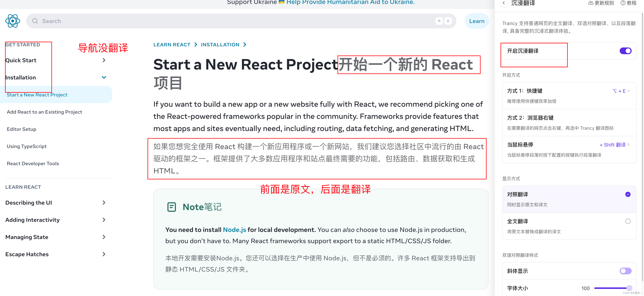Screen dimensions: 644x296
Task: Select the 全文翻译 radio option
Action: point(628,221)
